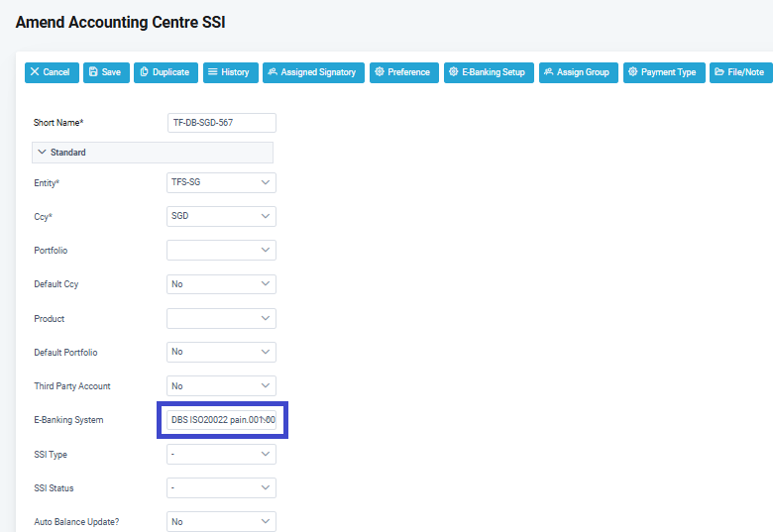The height and width of the screenshot is (532, 773).
Task: Click the Save disk icon
Action: (93, 72)
